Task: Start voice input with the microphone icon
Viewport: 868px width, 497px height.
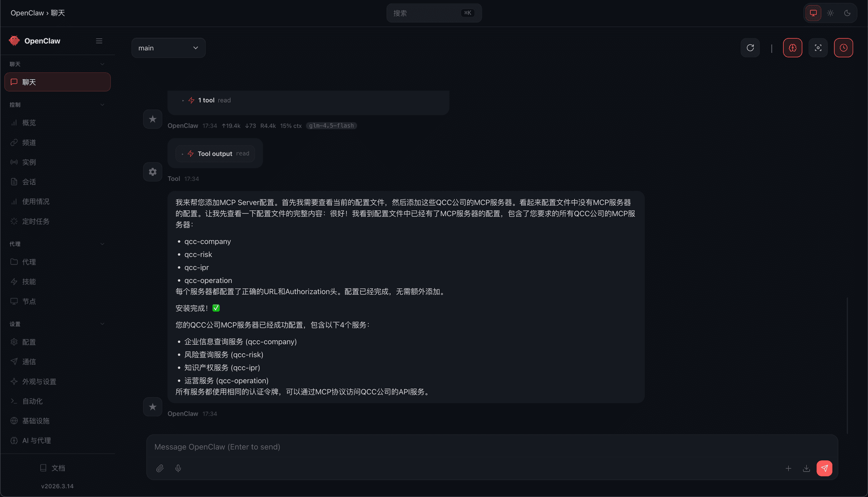Action: click(178, 468)
